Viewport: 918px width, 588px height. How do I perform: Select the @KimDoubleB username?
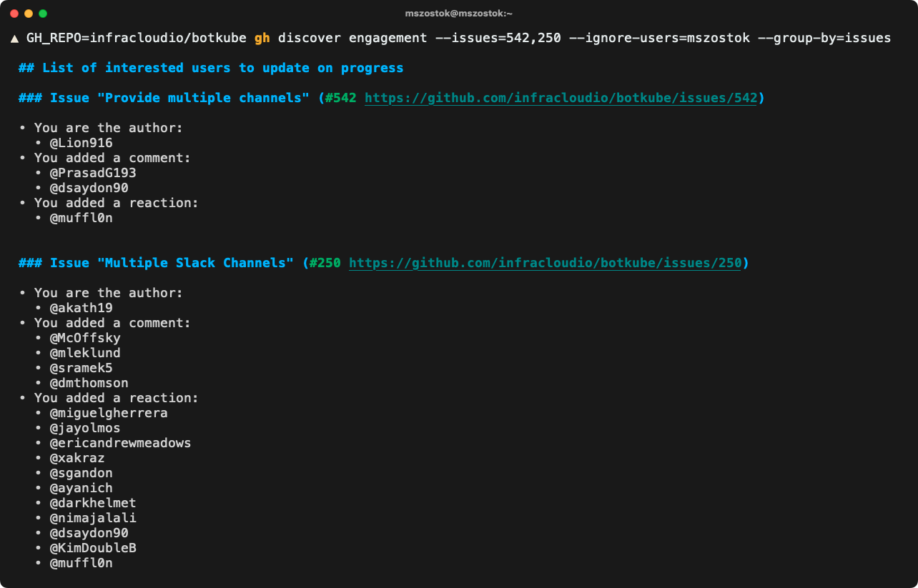click(x=93, y=548)
